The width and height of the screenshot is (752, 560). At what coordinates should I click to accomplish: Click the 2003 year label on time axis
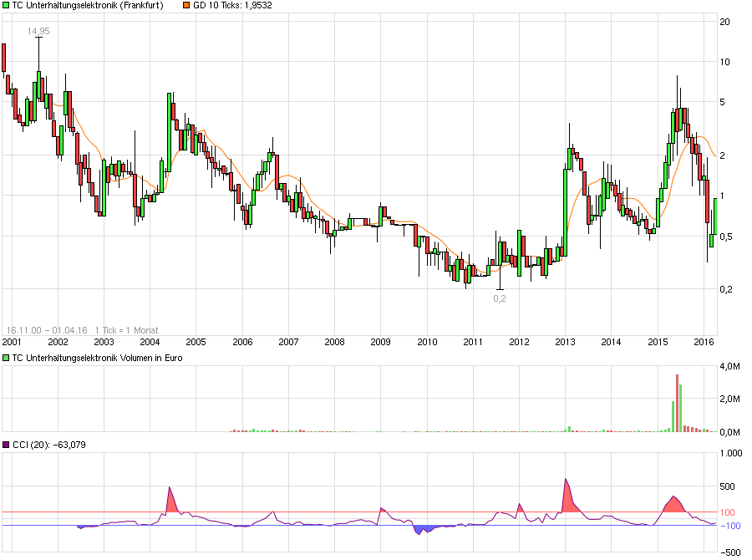tap(104, 342)
